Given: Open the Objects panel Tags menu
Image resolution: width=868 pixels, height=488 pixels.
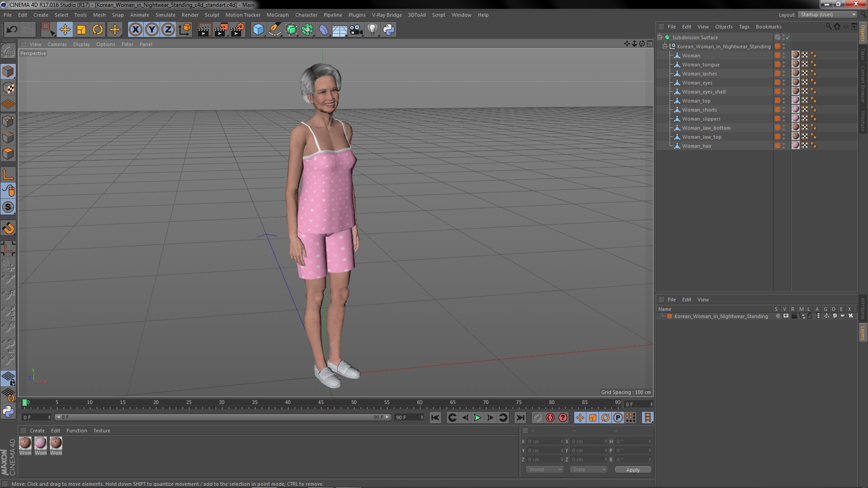Looking at the screenshot, I should point(744,27).
